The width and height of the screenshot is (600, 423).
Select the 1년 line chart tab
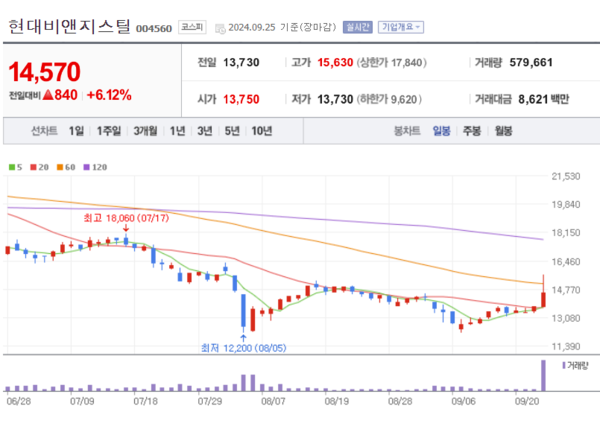point(177,131)
